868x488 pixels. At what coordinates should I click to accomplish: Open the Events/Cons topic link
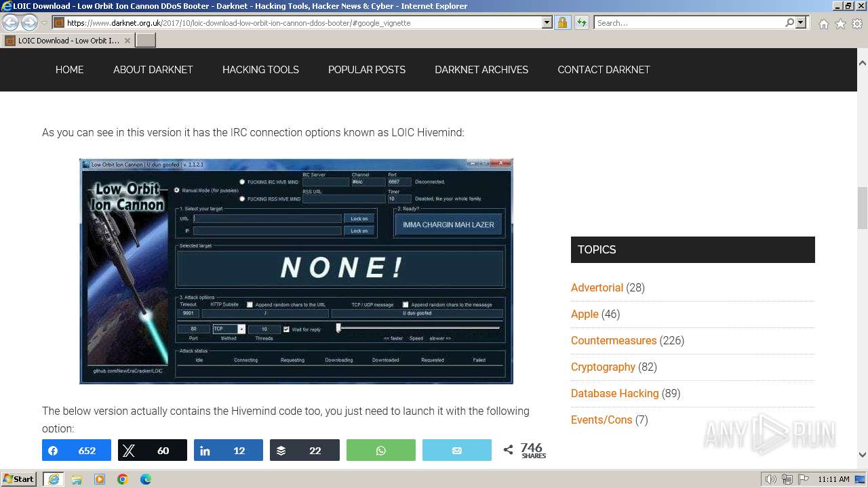point(601,420)
